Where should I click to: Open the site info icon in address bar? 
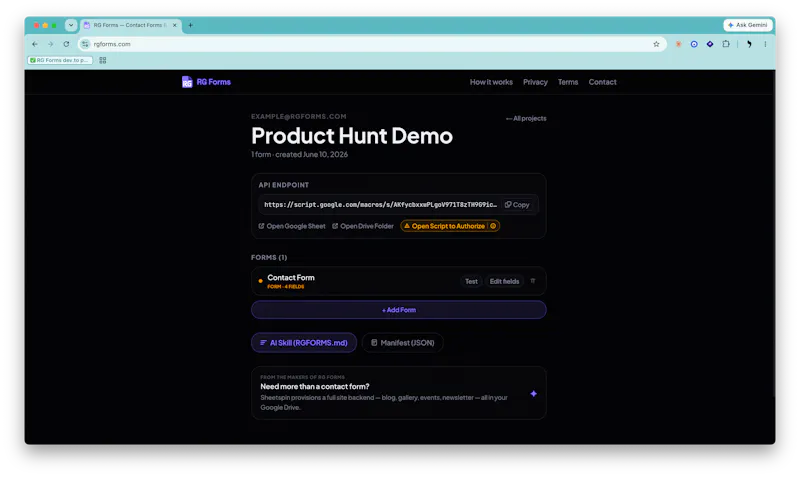point(85,44)
